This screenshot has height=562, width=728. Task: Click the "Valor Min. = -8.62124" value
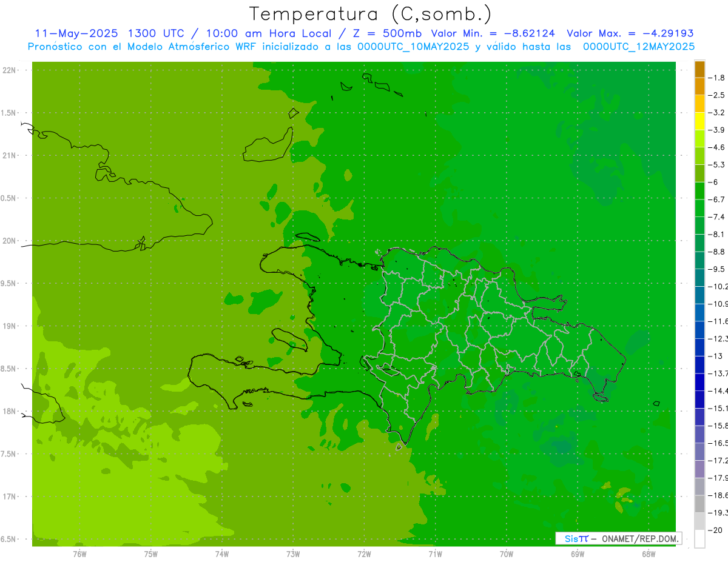[493, 33]
